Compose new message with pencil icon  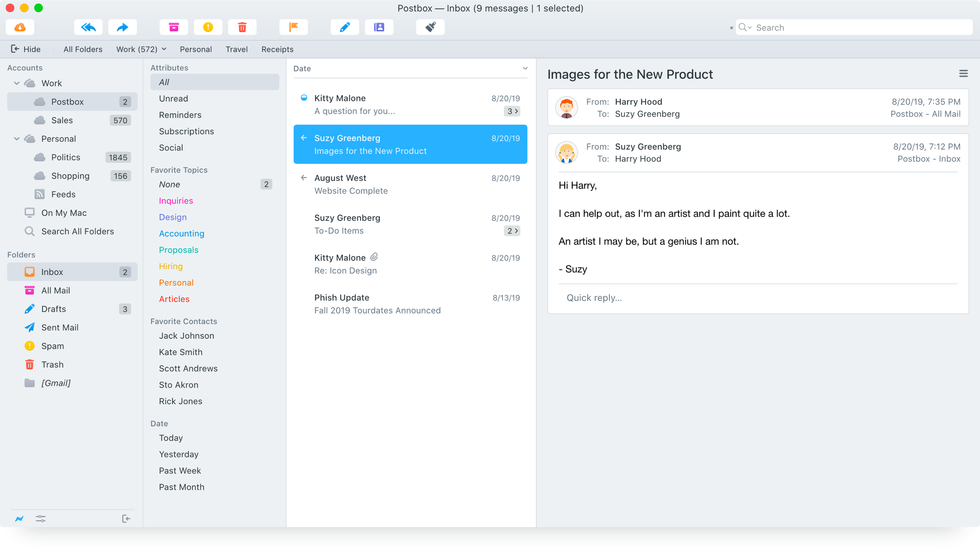[x=345, y=28]
